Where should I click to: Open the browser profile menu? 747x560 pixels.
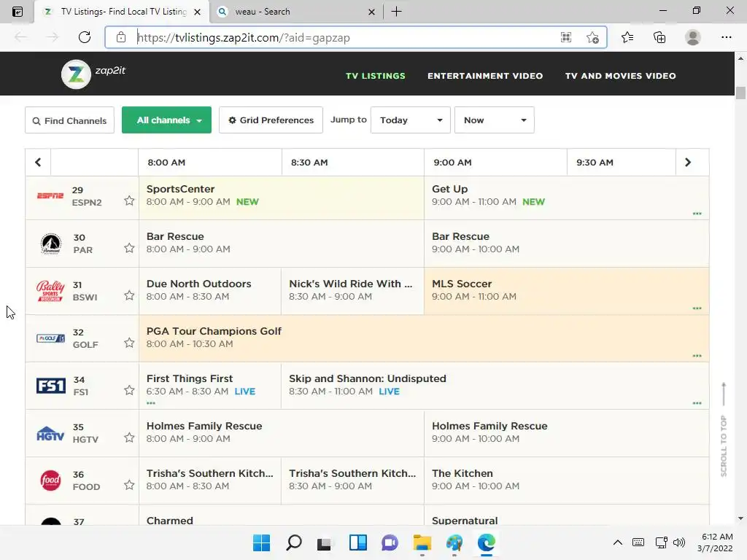click(693, 37)
